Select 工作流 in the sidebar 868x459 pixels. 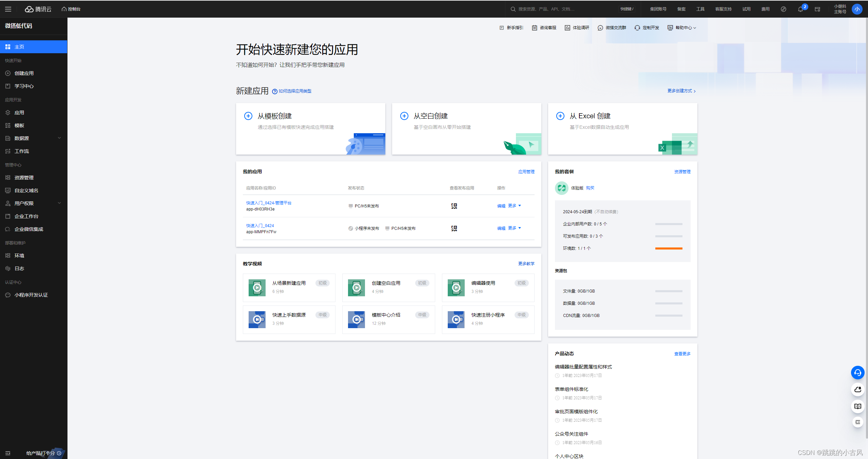22,151
